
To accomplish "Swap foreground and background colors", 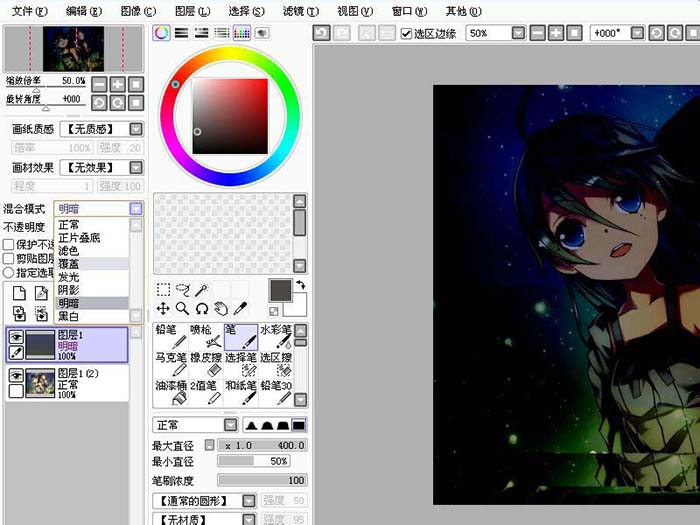I will point(301,284).
